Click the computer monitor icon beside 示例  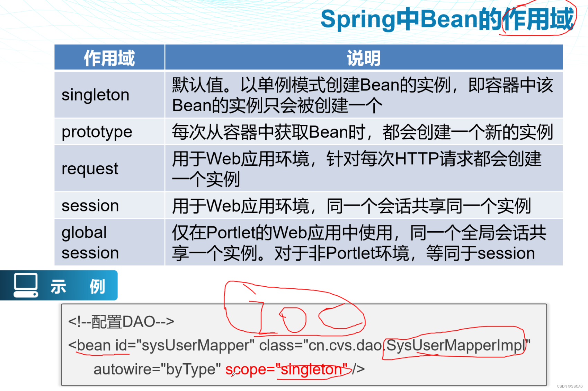pos(26,285)
